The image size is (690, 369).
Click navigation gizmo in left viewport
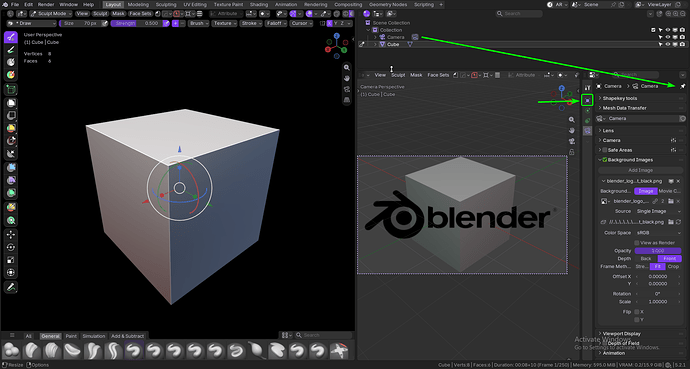(337, 46)
